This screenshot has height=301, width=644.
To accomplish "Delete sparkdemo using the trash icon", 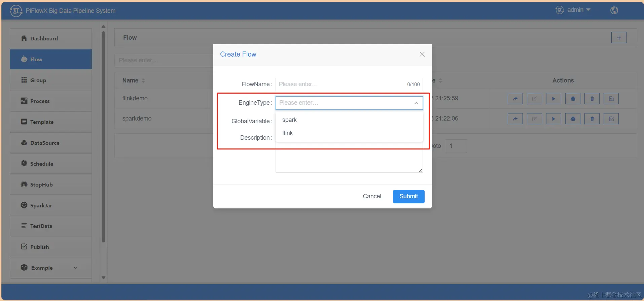I will click(x=592, y=119).
